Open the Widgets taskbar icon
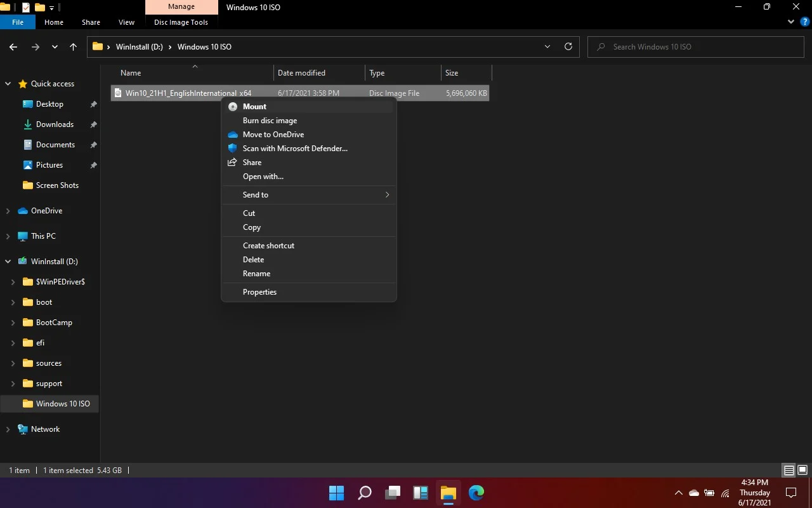Screen dimensions: 812x508 421,492
